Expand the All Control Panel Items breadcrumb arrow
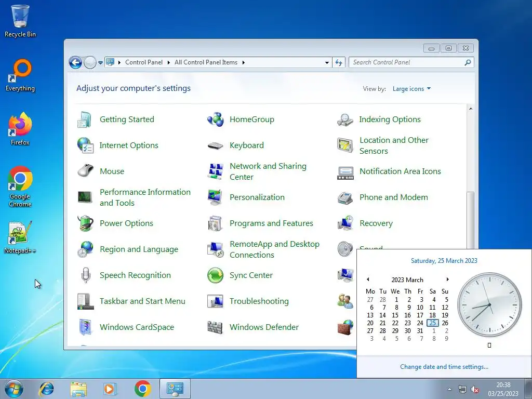The height and width of the screenshot is (399, 532). point(244,62)
